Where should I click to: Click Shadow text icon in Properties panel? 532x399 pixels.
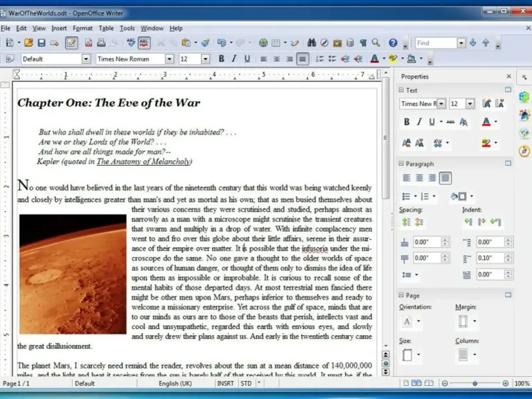tap(464, 122)
